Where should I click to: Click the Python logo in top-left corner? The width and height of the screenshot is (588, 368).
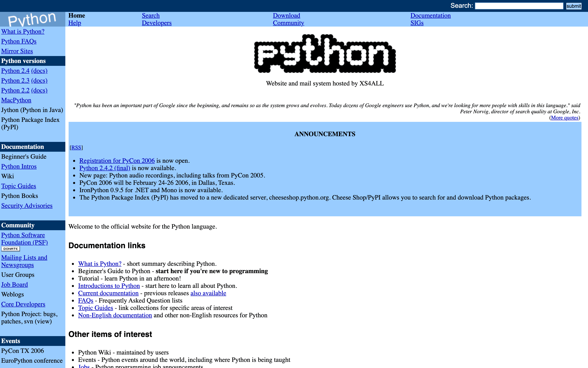pos(32,19)
